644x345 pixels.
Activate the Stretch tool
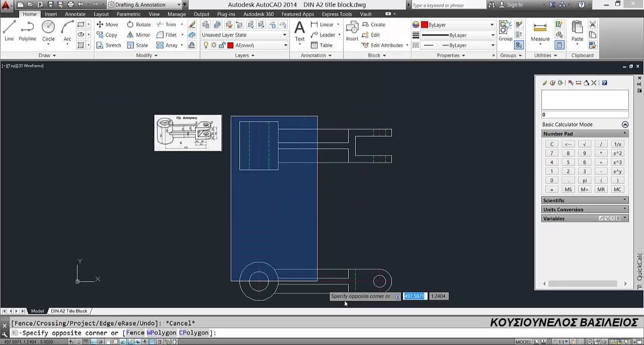point(109,45)
